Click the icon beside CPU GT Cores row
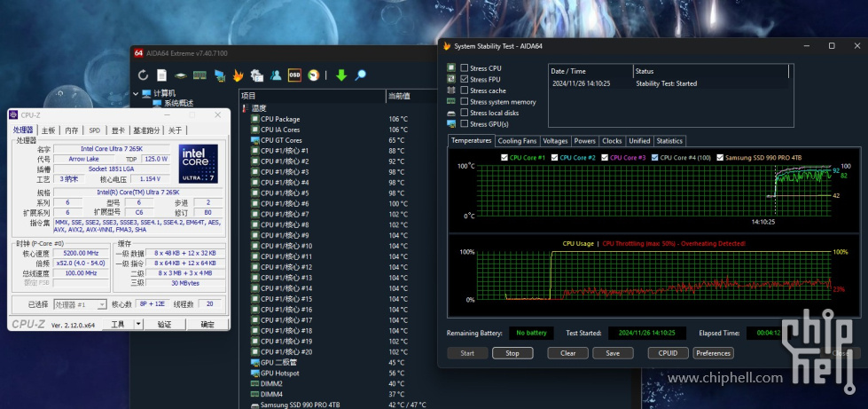Screen dimensions: 868x409 click(x=254, y=140)
